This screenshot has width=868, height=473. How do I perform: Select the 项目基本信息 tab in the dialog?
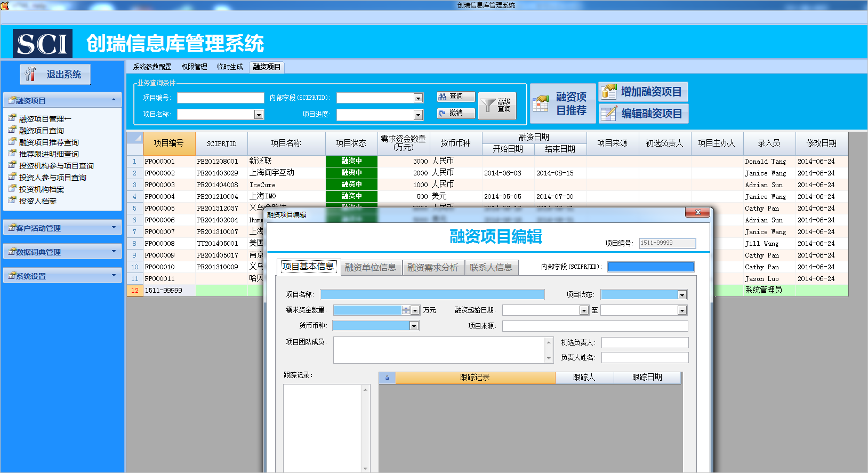308,267
